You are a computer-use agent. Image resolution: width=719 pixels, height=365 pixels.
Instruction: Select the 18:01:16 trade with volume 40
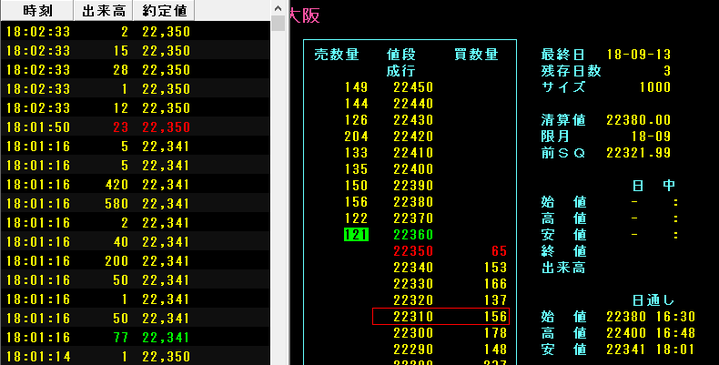(x=135, y=242)
